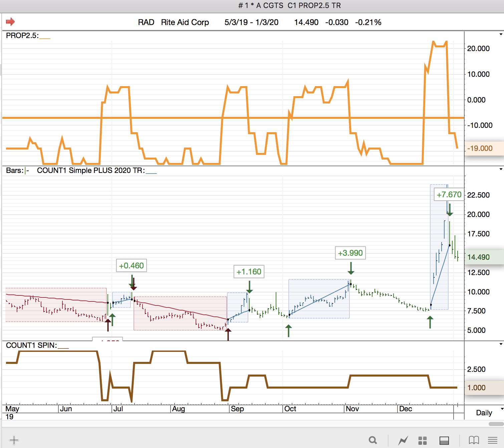
Task: Switch to the four-square grid layout icon
Action: click(x=423, y=441)
